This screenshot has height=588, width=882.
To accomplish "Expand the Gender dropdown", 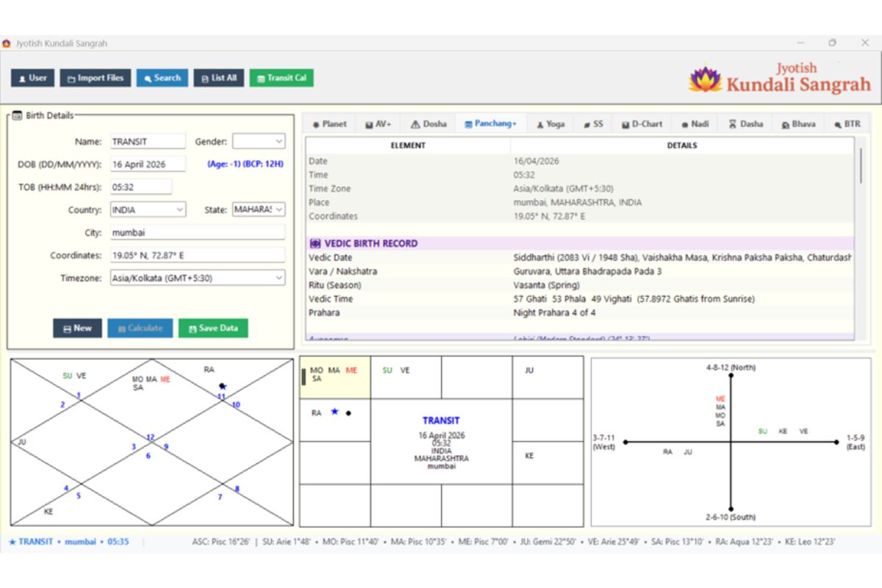I will click(x=259, y=141).
